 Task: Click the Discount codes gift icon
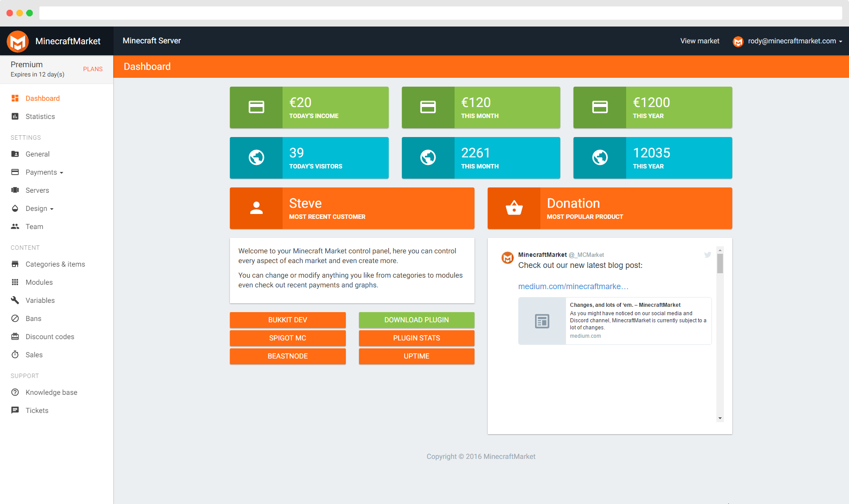point(15,336)
